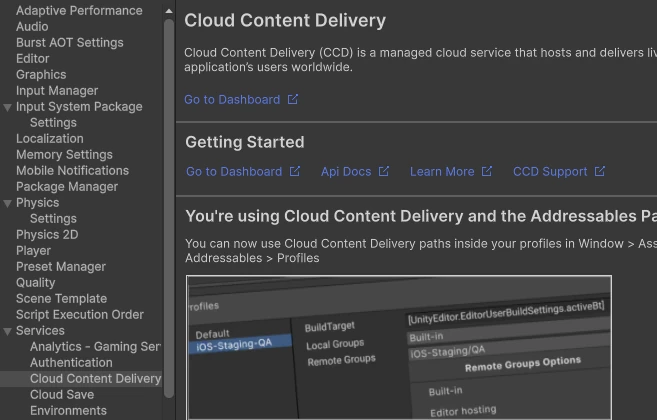Select Scene Template settings
657x420 pixels.
(61, 298)
